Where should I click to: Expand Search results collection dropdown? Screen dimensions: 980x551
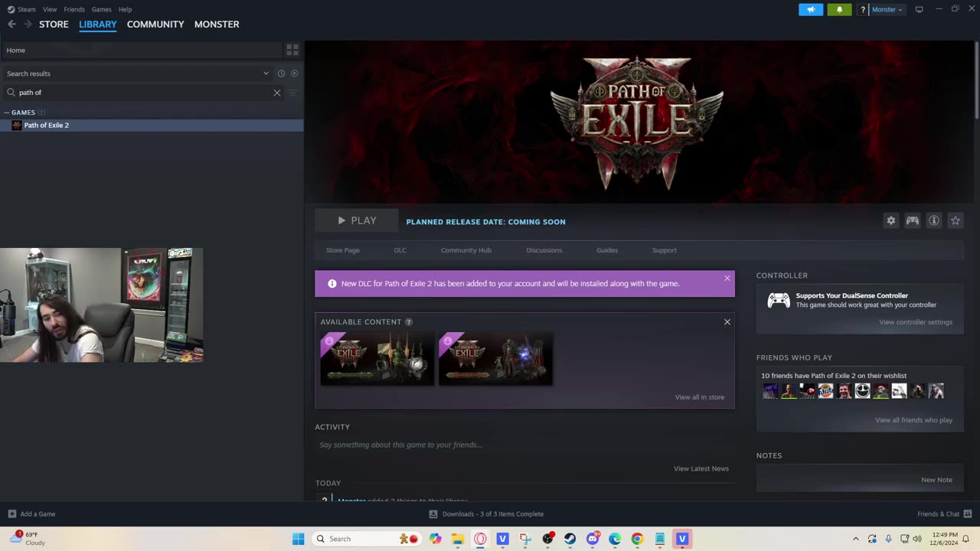click(266, 73)
